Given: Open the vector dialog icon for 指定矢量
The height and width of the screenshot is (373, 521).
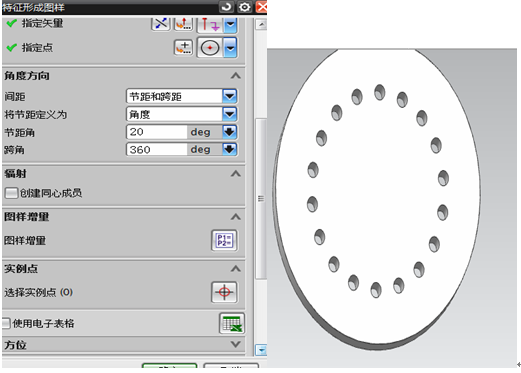Looking at the screenshot, I should tap(184, 23).
